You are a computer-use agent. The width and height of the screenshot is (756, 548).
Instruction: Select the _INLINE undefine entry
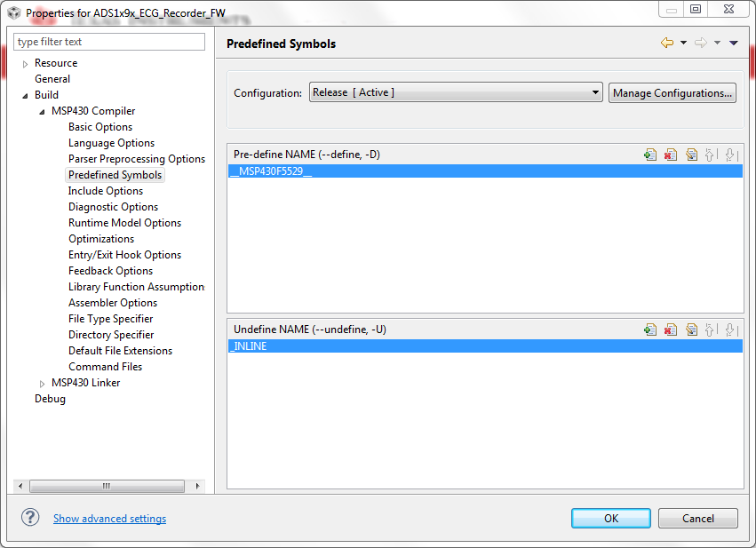[x=485, y=346]
